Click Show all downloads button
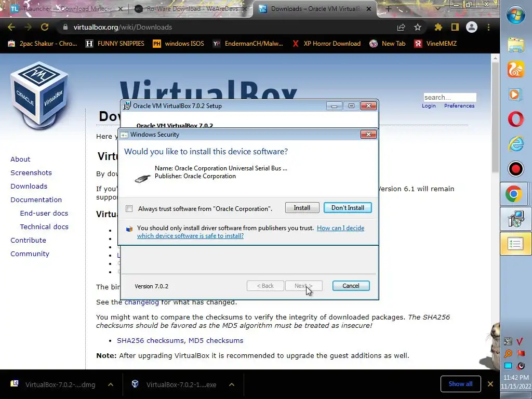The height and width of the screenshot is (399, 532). [460, 384]
